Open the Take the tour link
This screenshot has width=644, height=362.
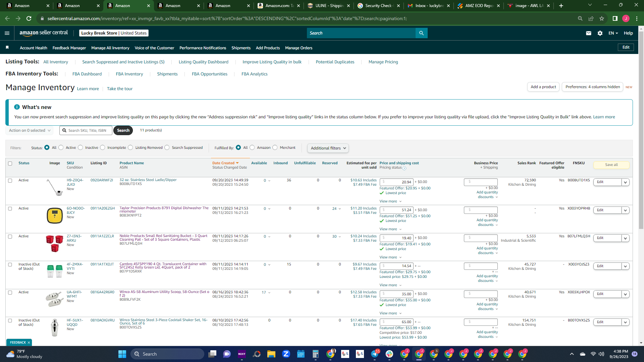click(x=120, y=89)
